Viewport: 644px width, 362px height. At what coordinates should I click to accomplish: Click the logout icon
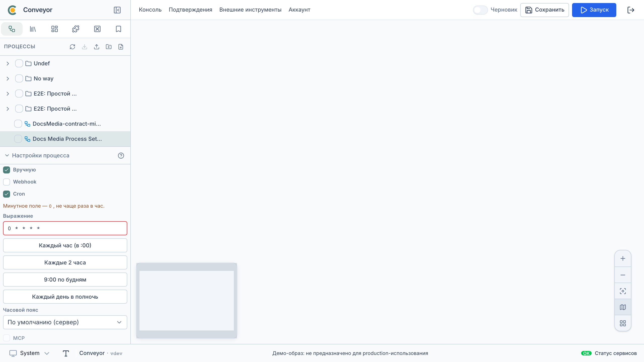(631, 10)
